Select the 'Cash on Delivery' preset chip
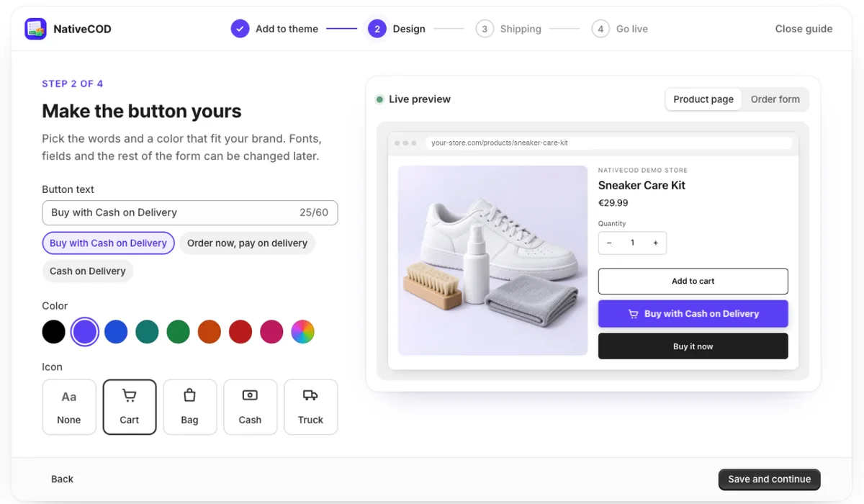 (x=88, y=271)
